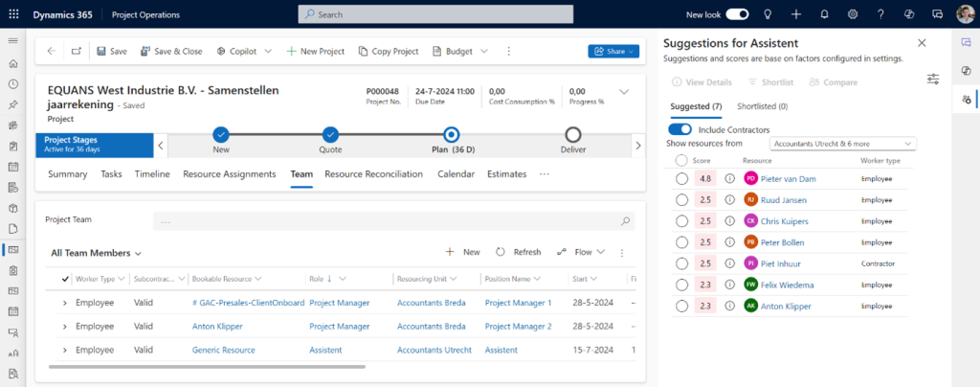Open notifications bell icon
The image size is (980, 387).
click(824, 14)
